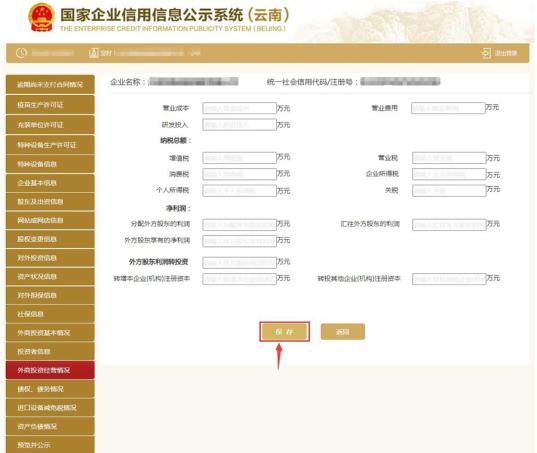Click the 汇往外方股东的利润 input field
This screenshot has width=537, height=453.
pyautogui.click(x=449, y=225)
